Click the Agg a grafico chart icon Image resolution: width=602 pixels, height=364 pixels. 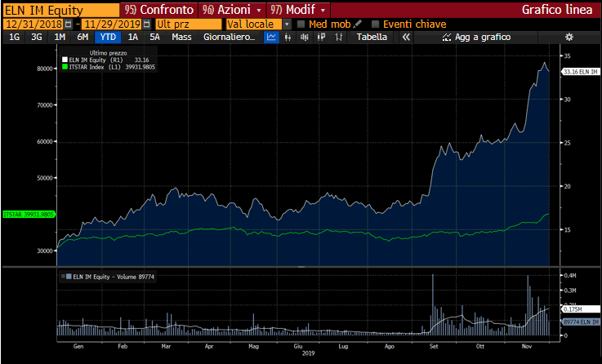[x=446, y=38]
